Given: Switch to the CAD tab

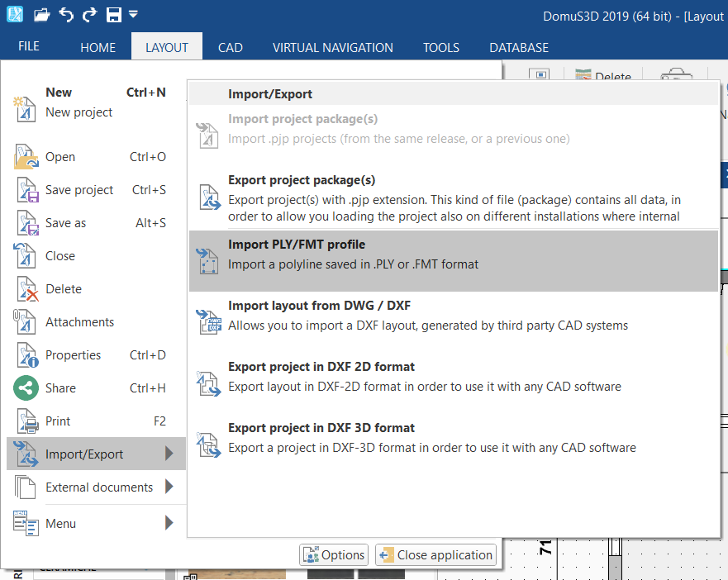Looking at the screenshot, I should coord(231,47).
